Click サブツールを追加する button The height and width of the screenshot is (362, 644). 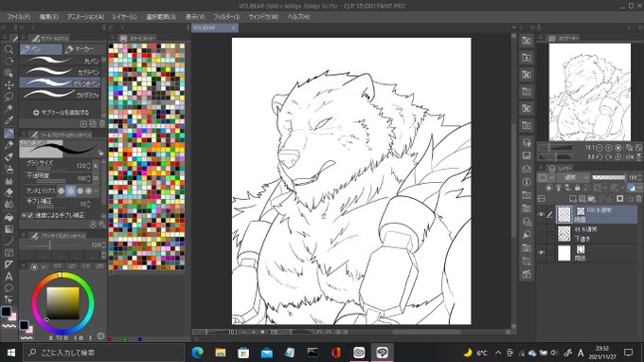coord(61,112)
